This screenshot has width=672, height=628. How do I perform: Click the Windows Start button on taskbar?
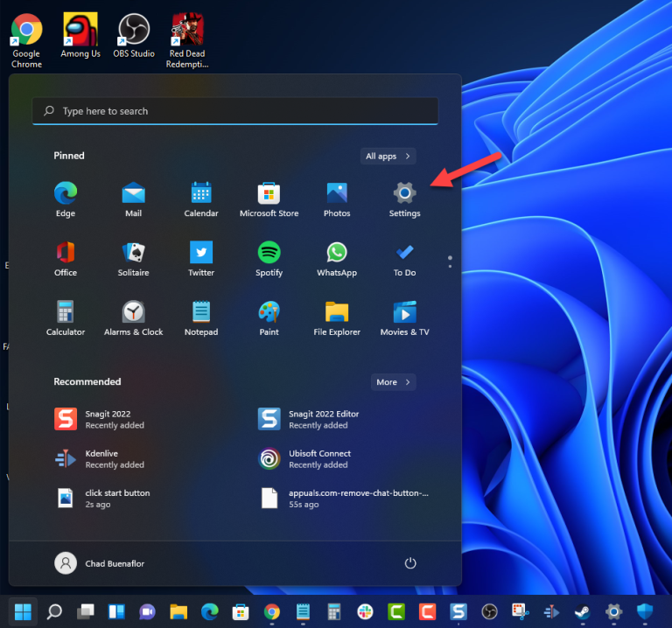[x=23, y=611]
